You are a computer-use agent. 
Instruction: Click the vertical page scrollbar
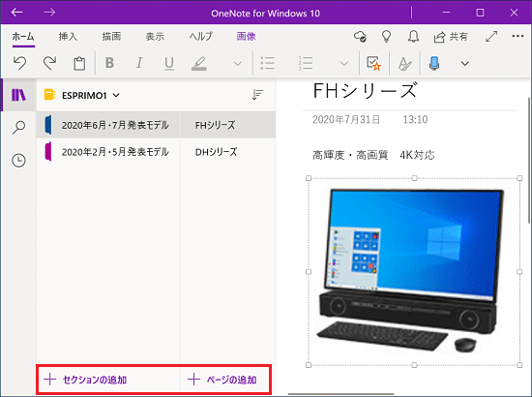pyautogui.click(x=529, y=161)
